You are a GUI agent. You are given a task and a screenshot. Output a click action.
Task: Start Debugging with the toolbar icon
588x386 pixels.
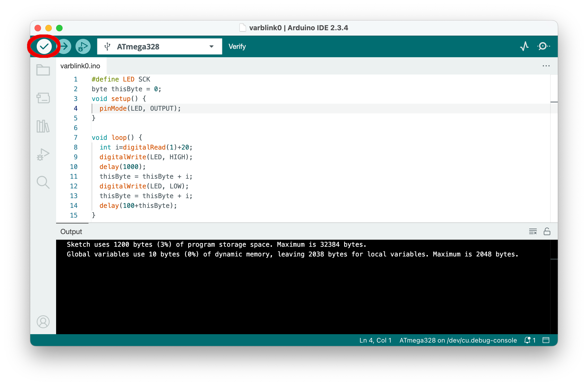83,46
